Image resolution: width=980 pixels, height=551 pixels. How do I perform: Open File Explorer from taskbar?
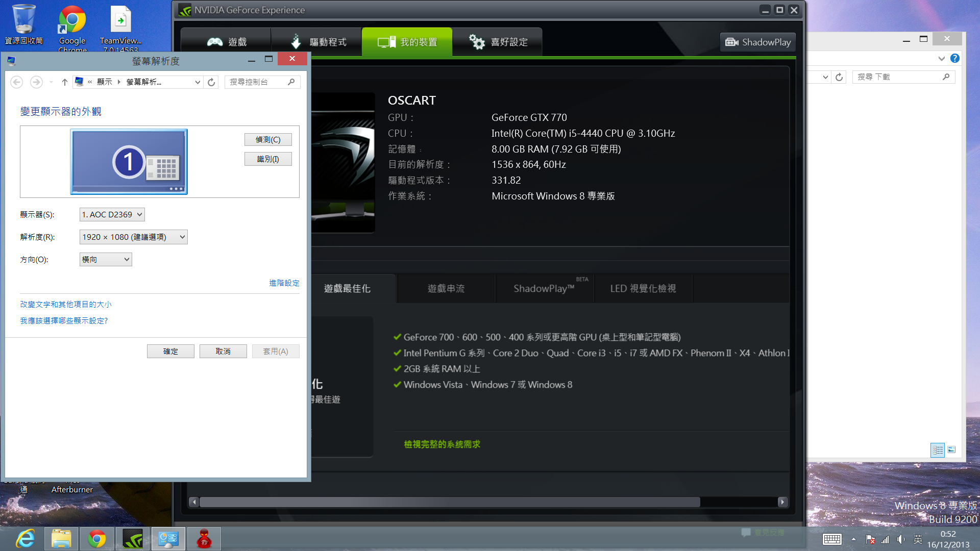[x=61, y=539]
